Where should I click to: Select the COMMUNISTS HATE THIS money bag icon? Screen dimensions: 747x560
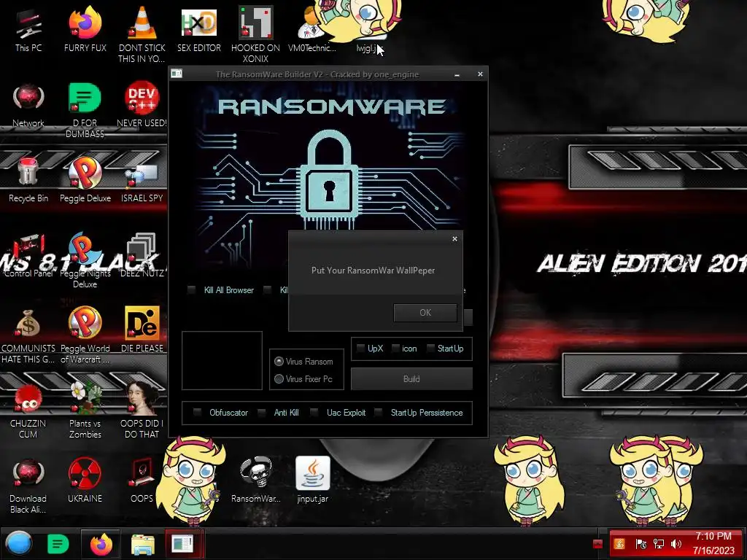click(28, 335)
